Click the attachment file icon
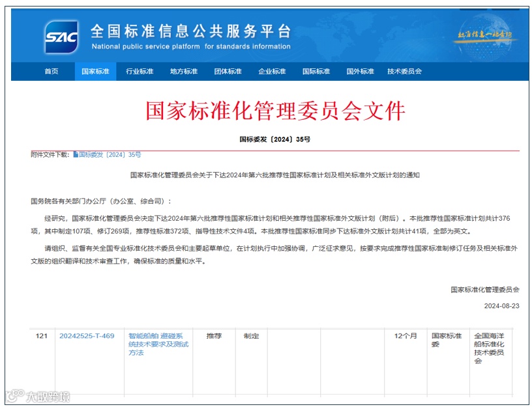This screenshot has height=407, width=532. coord(76,154)
